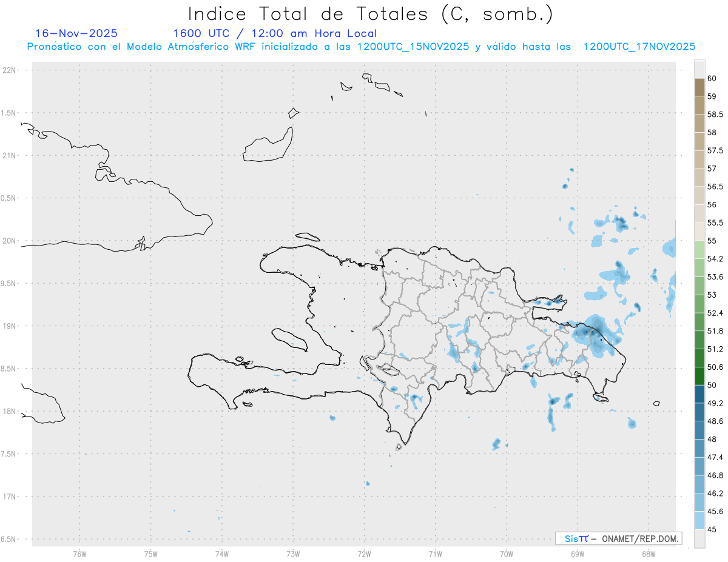Click the colorbar value "50.6"
Viewport: 728px width, 562px height.
[715, 367]
